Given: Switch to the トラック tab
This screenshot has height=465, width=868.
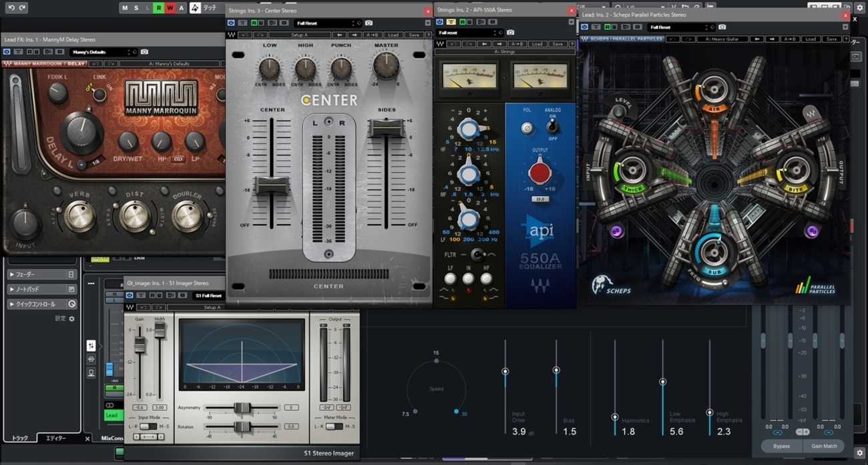Looking at the screenshot, I should 20,438.
